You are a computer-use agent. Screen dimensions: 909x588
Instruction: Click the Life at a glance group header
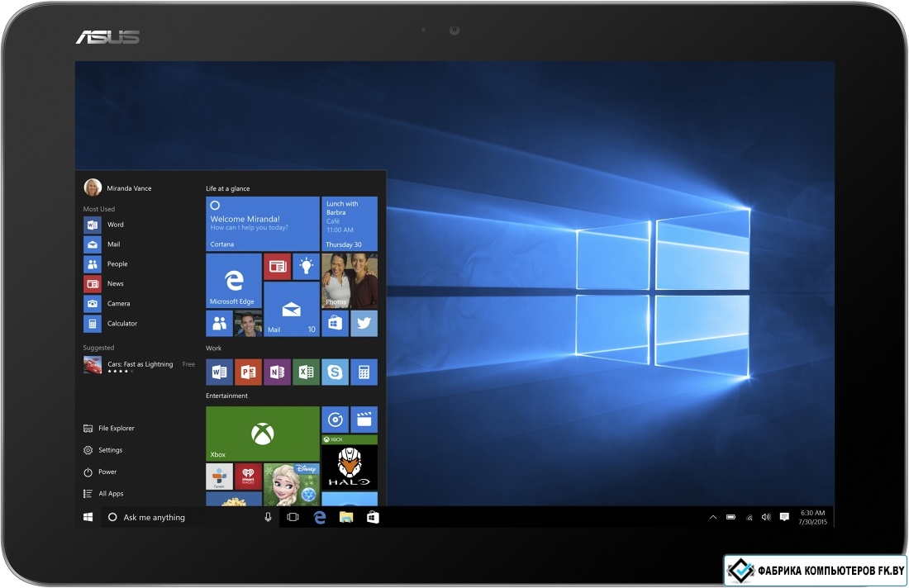(x=228, y=188)
